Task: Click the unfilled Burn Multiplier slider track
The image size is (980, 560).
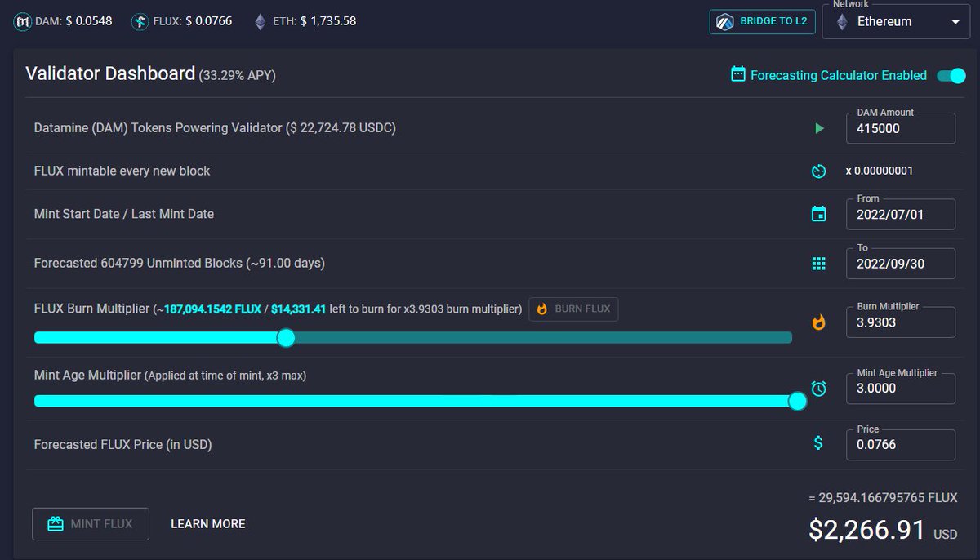Action: (x=543, y=338)
